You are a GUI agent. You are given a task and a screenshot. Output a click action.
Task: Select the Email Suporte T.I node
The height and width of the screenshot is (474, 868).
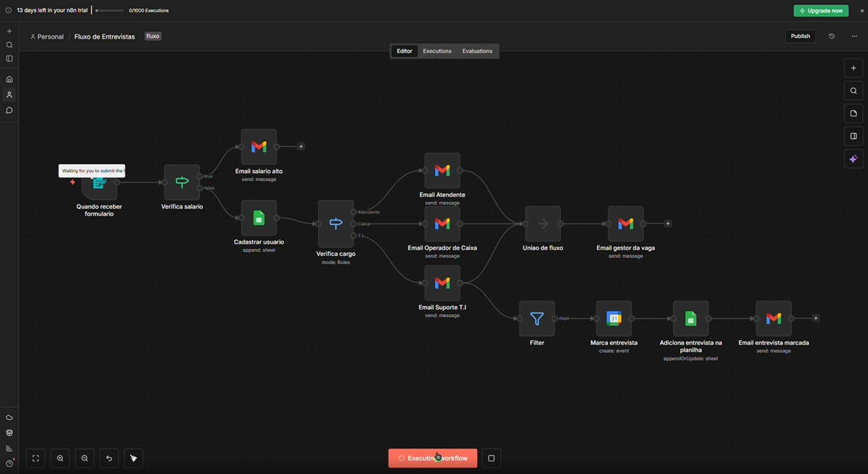442,283
